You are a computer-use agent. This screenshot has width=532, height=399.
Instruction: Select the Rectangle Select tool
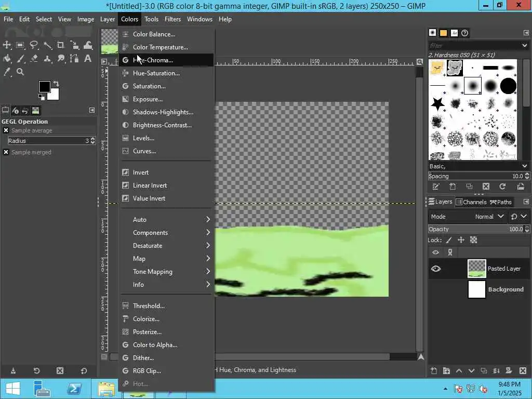20,45
